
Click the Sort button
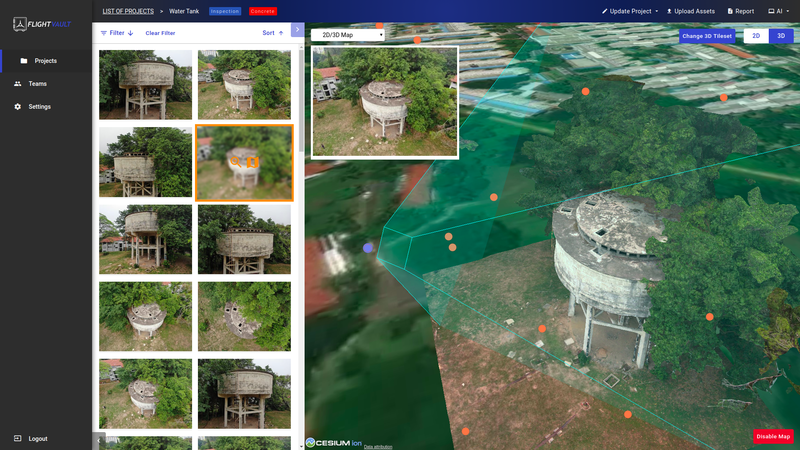[x=273, y=33]
